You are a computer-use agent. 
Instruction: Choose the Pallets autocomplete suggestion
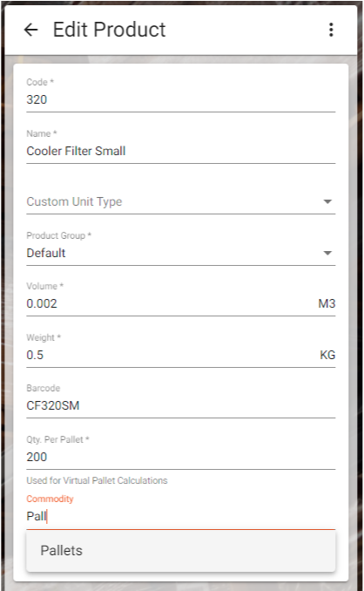pyautogui.click(x=180, y=551)
